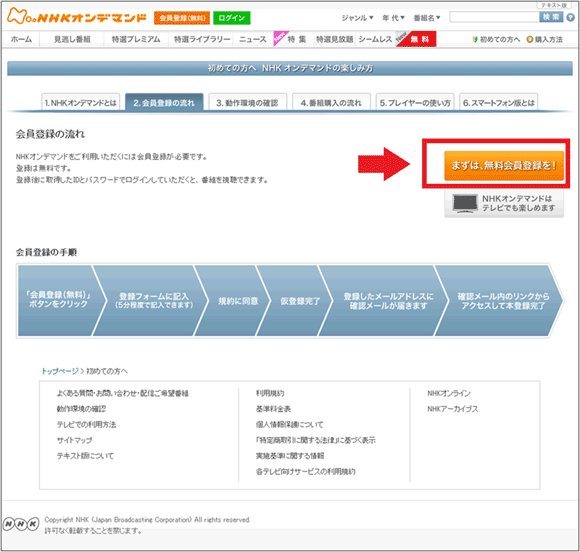Switch to tab 3. 動作環境の確認
580x552 pixels.
point(247,103)
